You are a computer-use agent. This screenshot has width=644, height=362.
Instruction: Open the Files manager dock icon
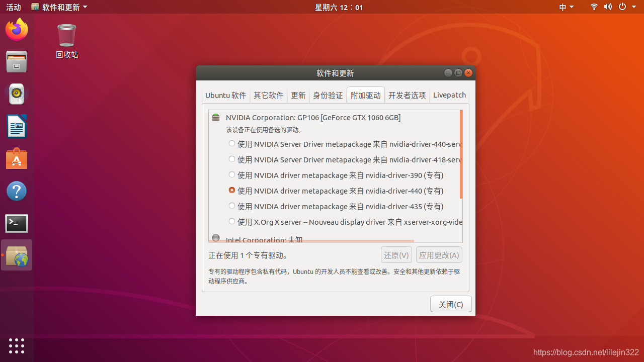(17, 61)
